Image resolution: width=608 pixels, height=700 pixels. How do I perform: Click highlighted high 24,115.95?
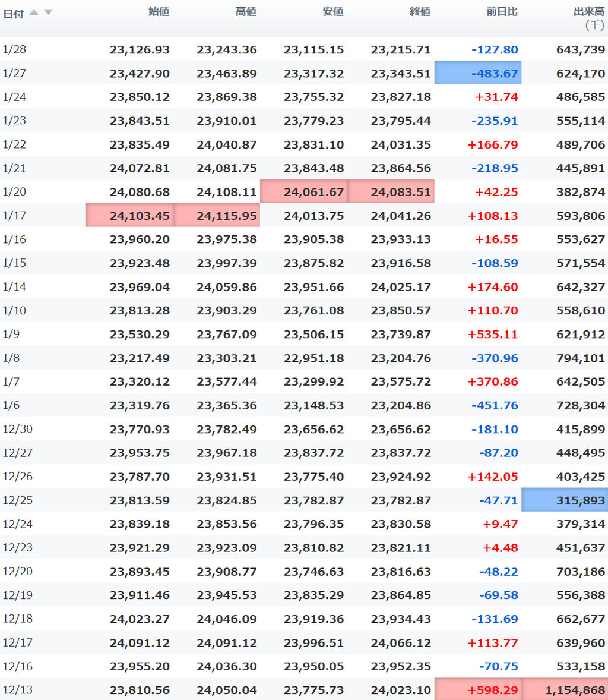click(217, 215)
